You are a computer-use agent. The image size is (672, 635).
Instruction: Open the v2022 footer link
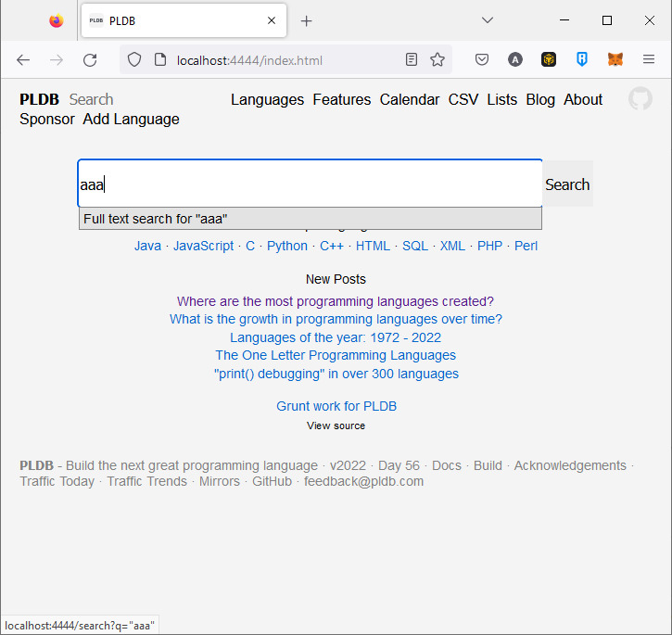348,465
